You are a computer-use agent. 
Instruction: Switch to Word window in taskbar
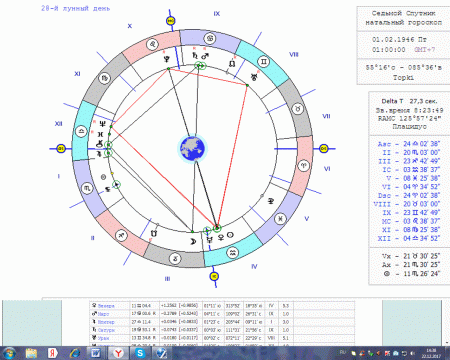point(96,353)
